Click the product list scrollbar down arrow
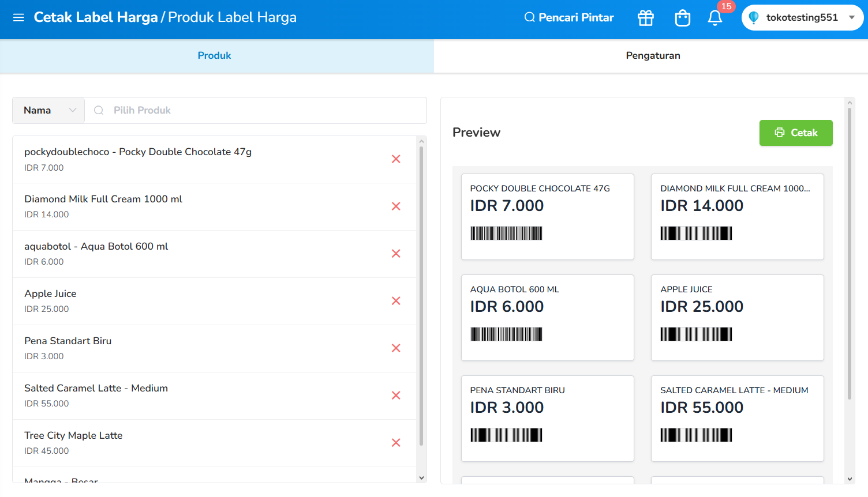868x497 pixels. tap(421, 478)
